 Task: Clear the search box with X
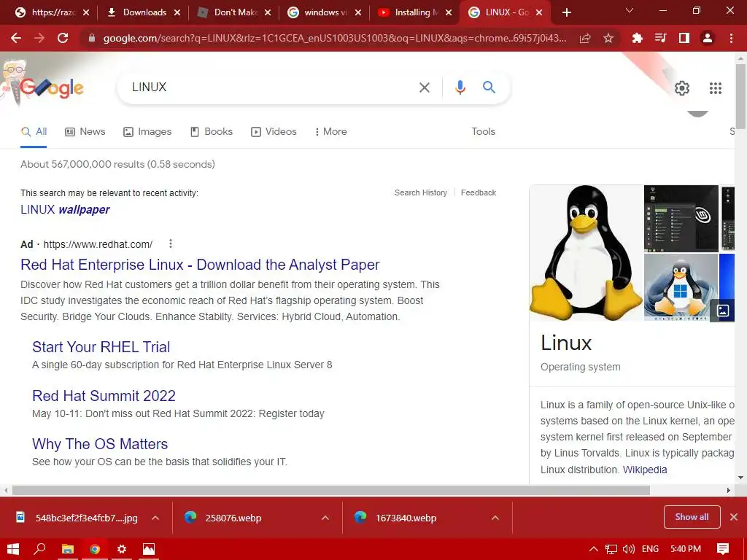click(425, 87)
